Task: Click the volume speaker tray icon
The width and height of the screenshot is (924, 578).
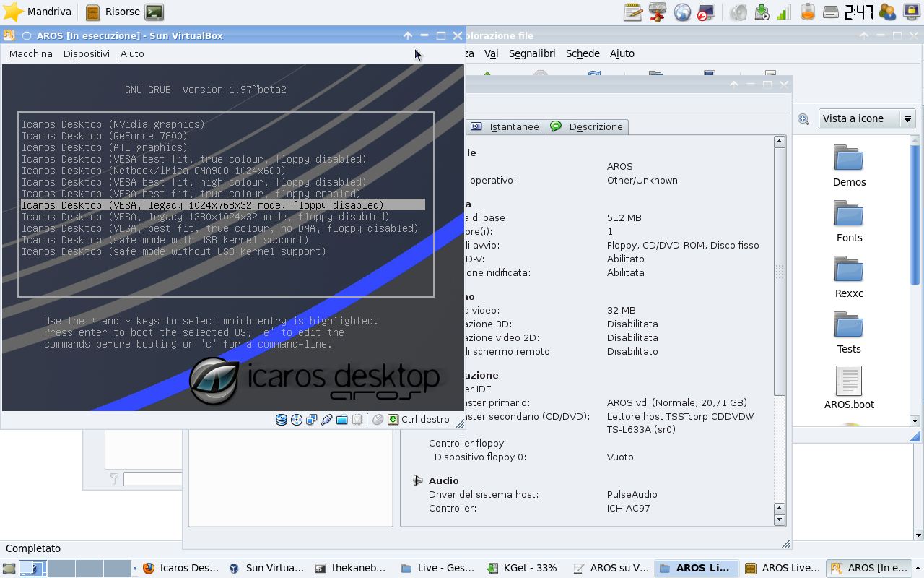Action: click(738, 12)
